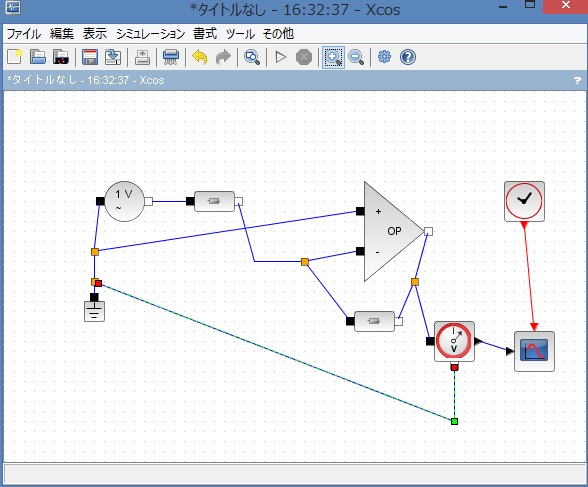Open help with the blue question mark icon
Screen dimensions: 588x487
408,57
